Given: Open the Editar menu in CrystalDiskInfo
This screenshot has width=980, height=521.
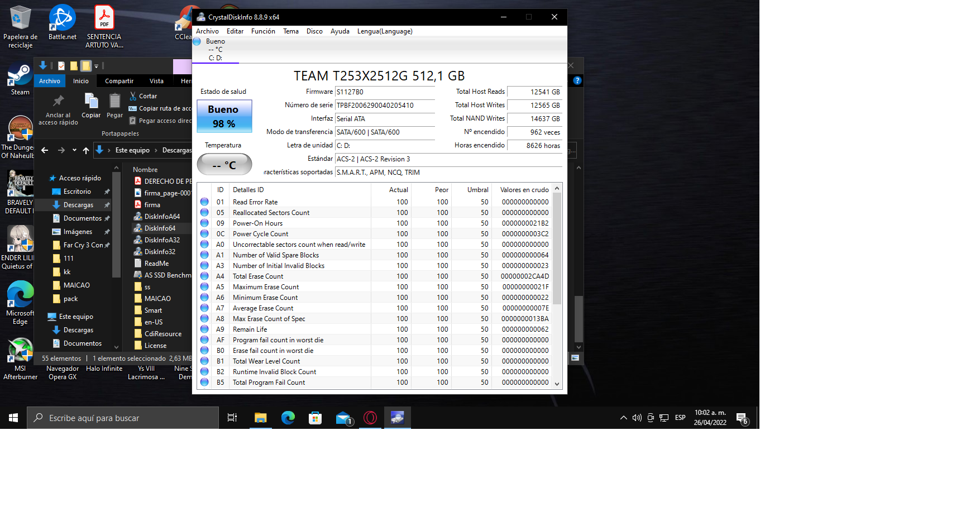Looking at the screenshot, I should tap(235, 31).
